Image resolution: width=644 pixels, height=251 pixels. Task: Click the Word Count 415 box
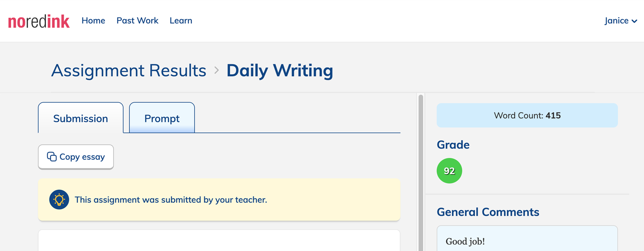(527, 115)
